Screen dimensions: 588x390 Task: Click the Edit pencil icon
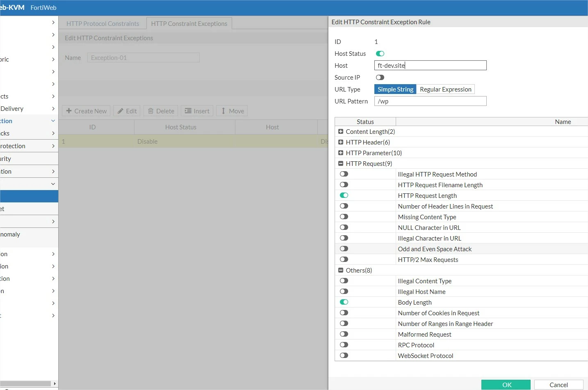(x=121, y=111)
